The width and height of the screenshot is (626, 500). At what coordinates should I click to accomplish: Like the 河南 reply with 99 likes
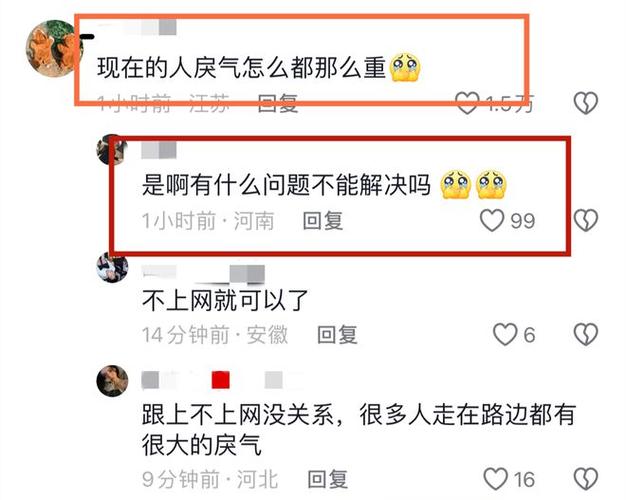[x=491, y=220]
